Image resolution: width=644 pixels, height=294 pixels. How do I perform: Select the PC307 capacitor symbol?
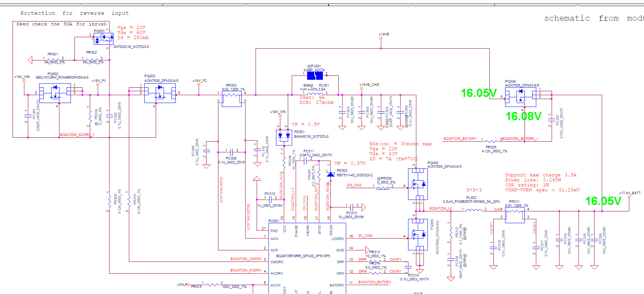[552, 120]
